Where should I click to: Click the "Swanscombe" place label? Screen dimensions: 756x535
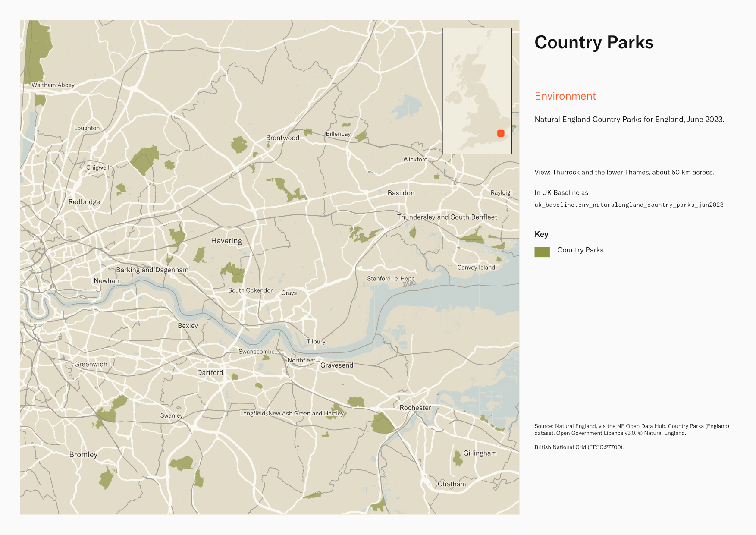click(257, 352)
